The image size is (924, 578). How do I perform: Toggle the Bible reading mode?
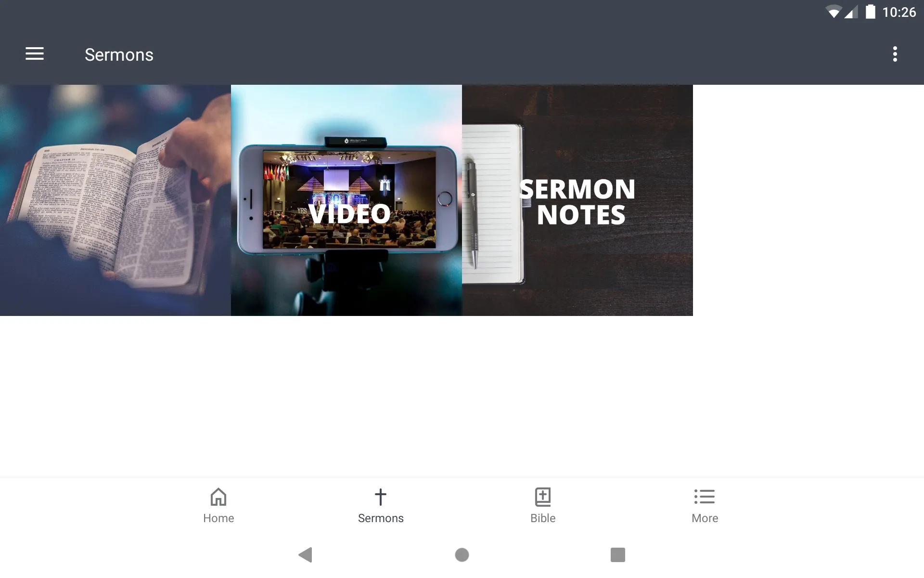point(543,504)
